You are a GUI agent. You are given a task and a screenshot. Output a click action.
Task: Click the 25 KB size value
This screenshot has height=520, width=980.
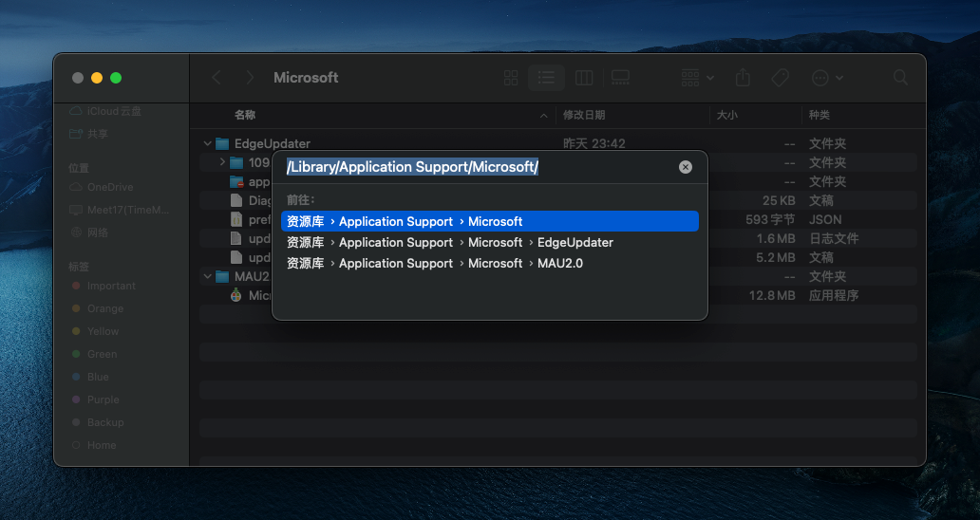(x=779, y=200)
